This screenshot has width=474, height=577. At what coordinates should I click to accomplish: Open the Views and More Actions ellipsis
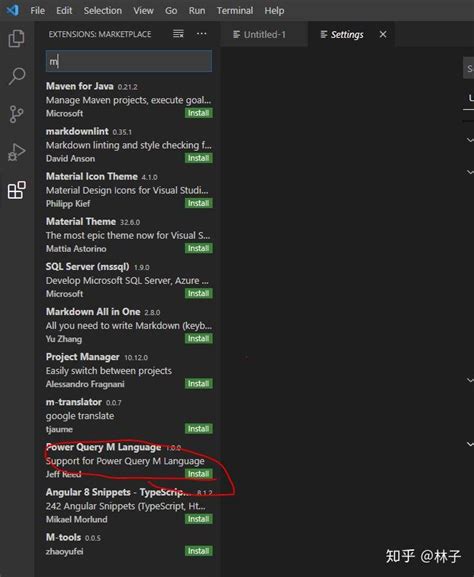(201, 34)
